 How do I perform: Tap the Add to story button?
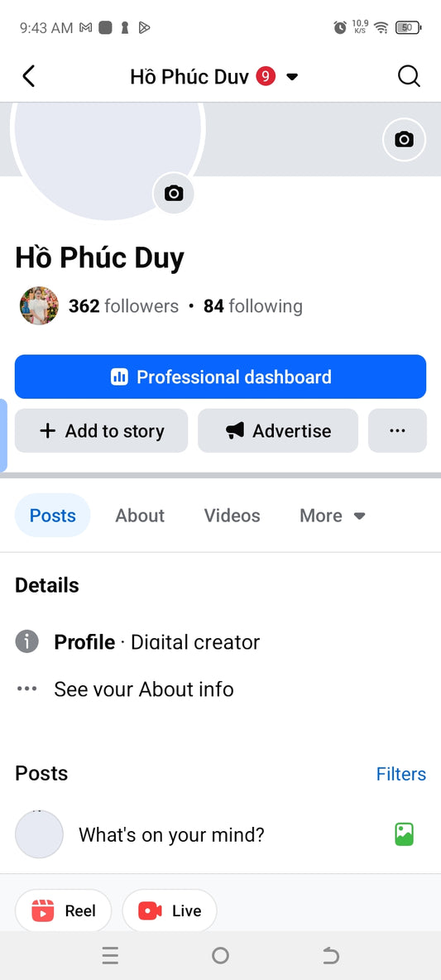point(101,430)
